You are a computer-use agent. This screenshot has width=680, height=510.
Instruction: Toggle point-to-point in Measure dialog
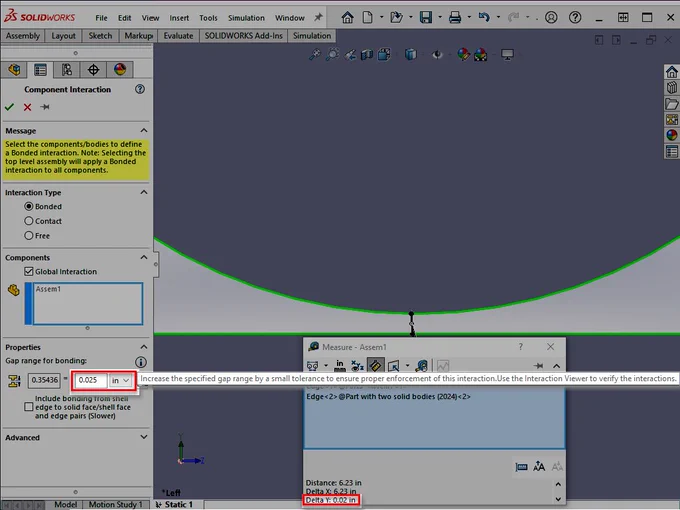376,366
